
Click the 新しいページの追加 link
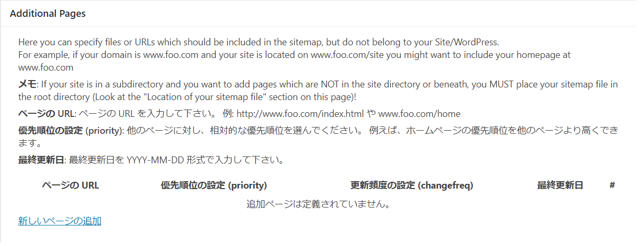(59, 221)
